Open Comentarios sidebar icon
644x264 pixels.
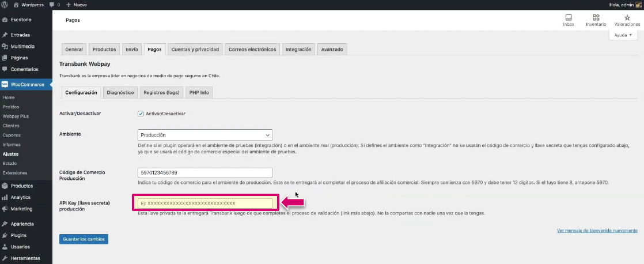(x=5, y=69)
